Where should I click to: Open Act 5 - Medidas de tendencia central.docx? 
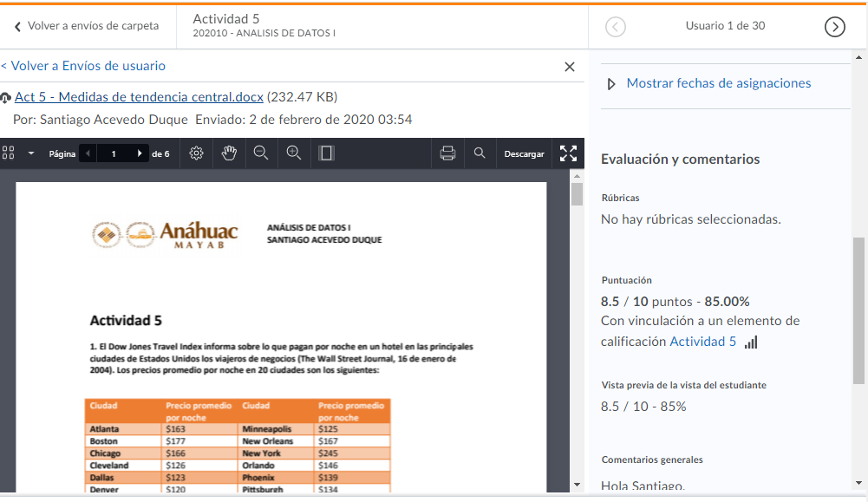point(139,96)
